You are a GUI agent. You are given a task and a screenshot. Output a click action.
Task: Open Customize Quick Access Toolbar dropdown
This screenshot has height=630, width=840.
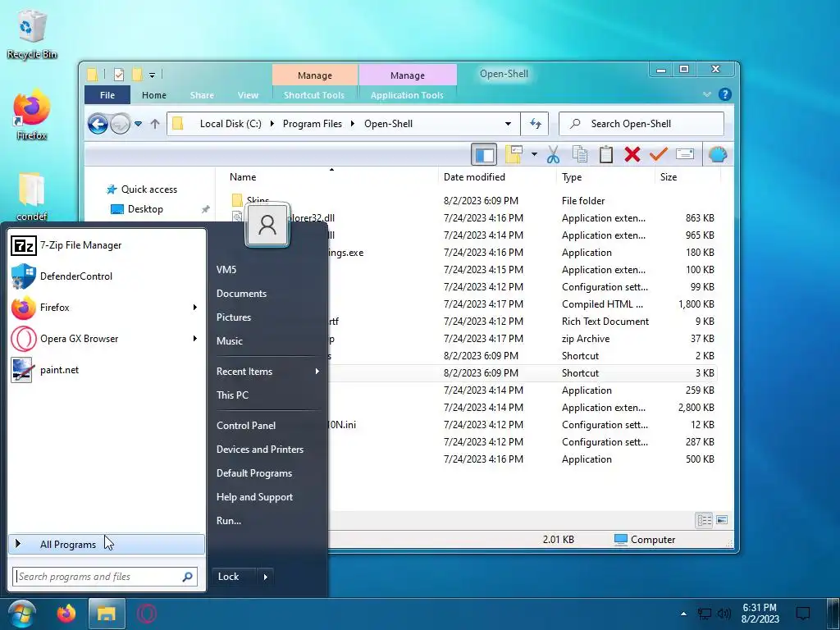click(x=152, y=75)
